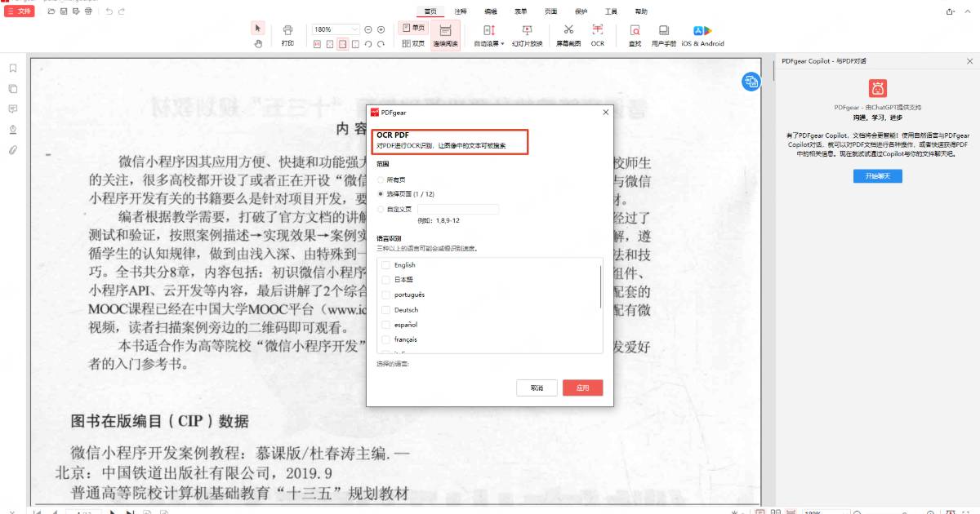Check the Deutsch language checkbox
980x514 pixels.
[x=385, y=310]
